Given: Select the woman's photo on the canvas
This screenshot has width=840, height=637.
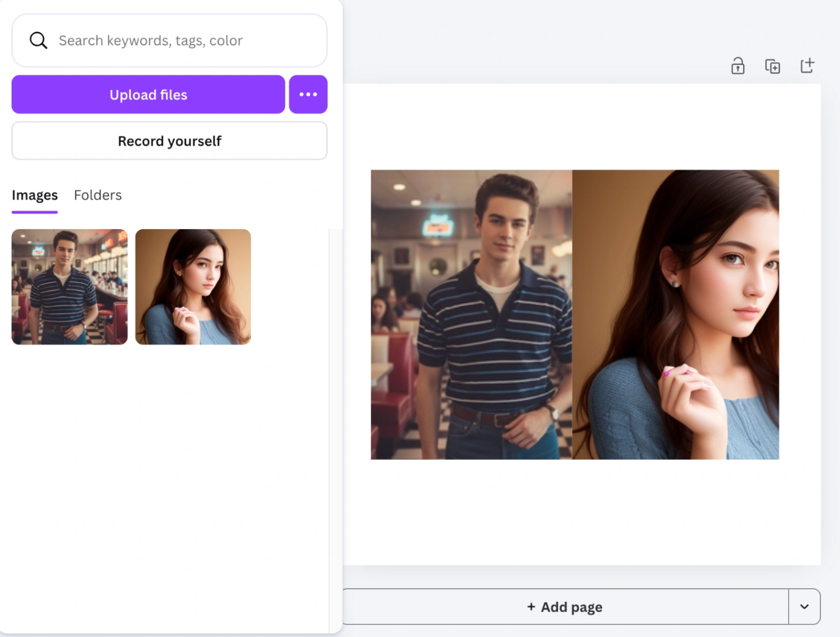Looking at the screenshot, I should (675, 314).
